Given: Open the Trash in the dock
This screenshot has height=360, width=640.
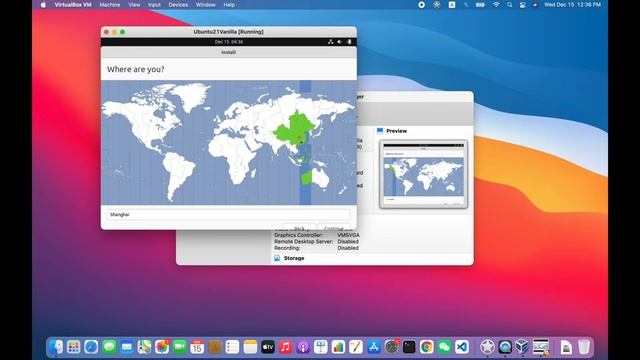Looking at the screenshot, I should [x=584, y=347].
